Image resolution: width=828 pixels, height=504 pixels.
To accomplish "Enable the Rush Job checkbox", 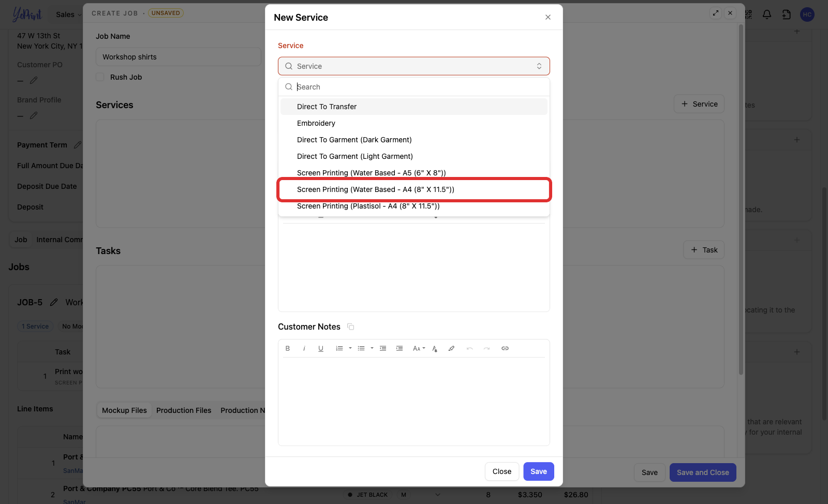I will click(100, 77).
